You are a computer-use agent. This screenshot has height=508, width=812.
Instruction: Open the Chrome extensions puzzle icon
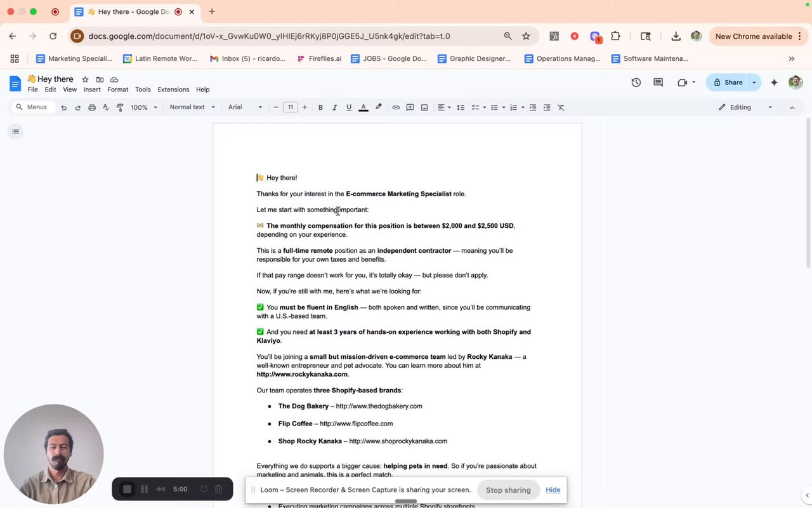click(x=615, y=36)
